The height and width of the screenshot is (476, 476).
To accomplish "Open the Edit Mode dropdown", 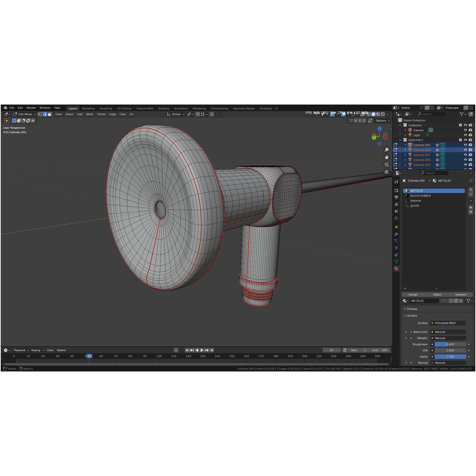I will (25, 114).
